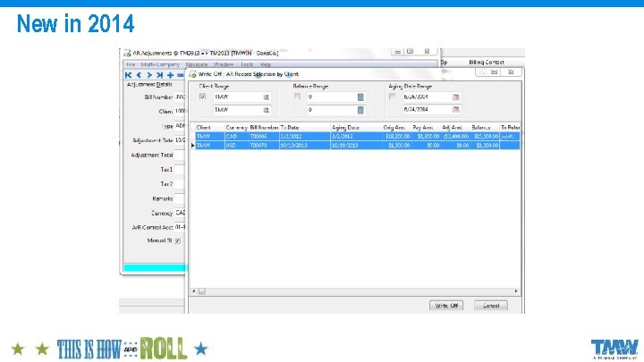Click the horizontal scrollbar thumb in grid
The height and width of the screenshot is (362, 644).
[x=201, y=291]
